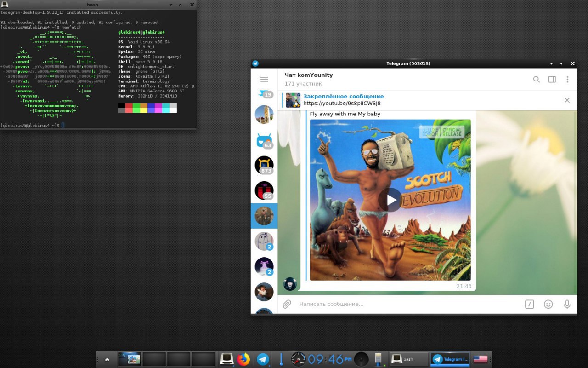This screenshot has width=588, height=368.
Task: Open the network connection gadget
Action: (x=379, y=359)
